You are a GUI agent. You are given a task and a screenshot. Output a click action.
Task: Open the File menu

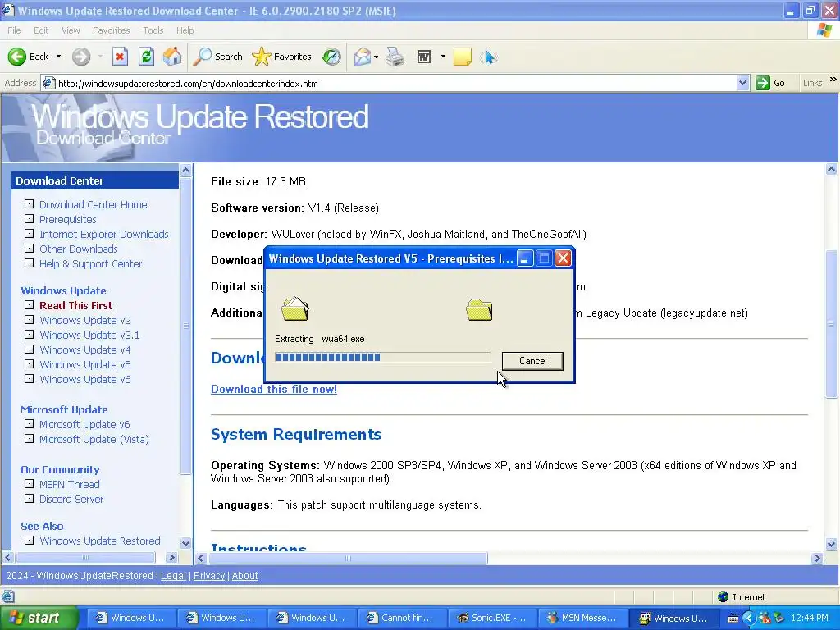click(15, 30)
